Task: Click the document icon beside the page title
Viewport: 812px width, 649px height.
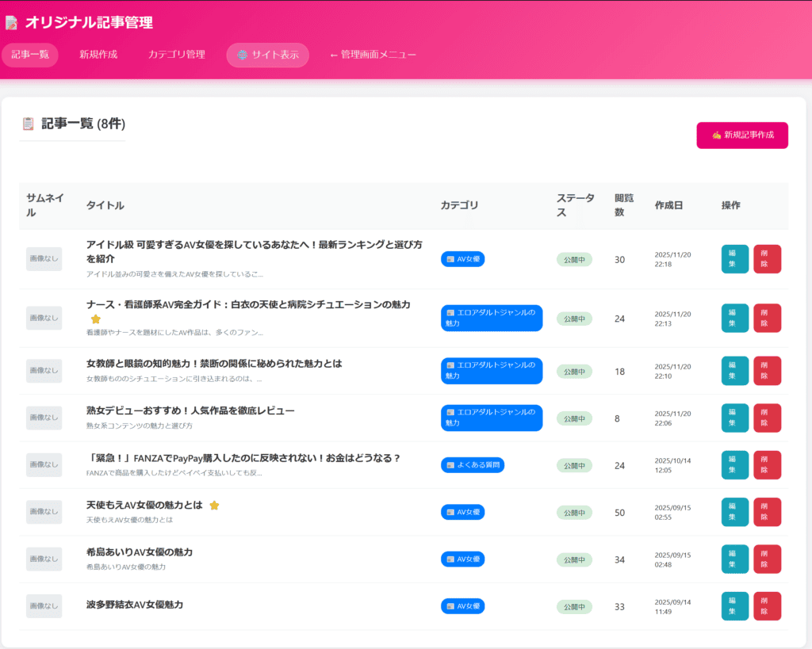Action: tap(11, 23)
